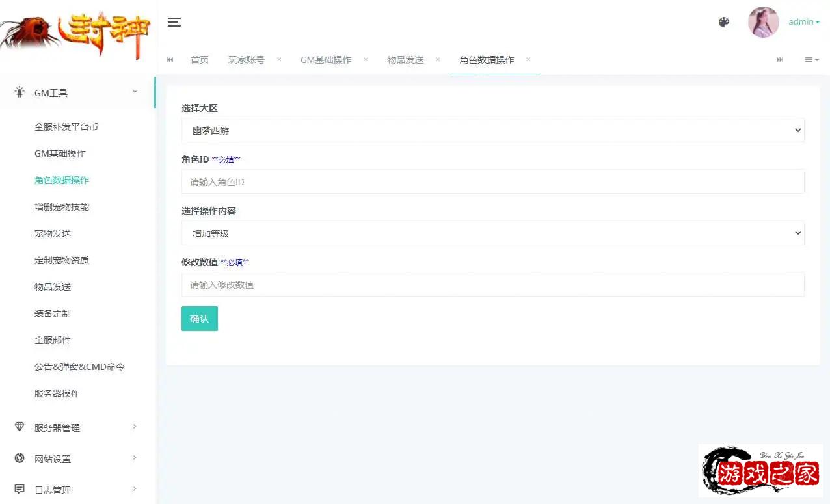Open 宠物发送 in the sidebar
Image resolution: width=830 pixels, height=504 pixels.
point(53,233)
